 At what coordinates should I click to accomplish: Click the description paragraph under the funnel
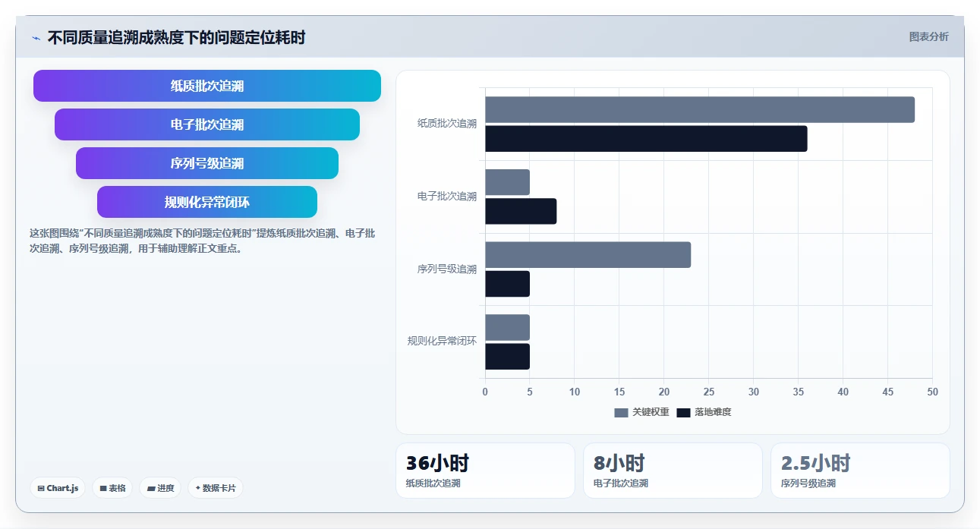[x=202, y=241]
